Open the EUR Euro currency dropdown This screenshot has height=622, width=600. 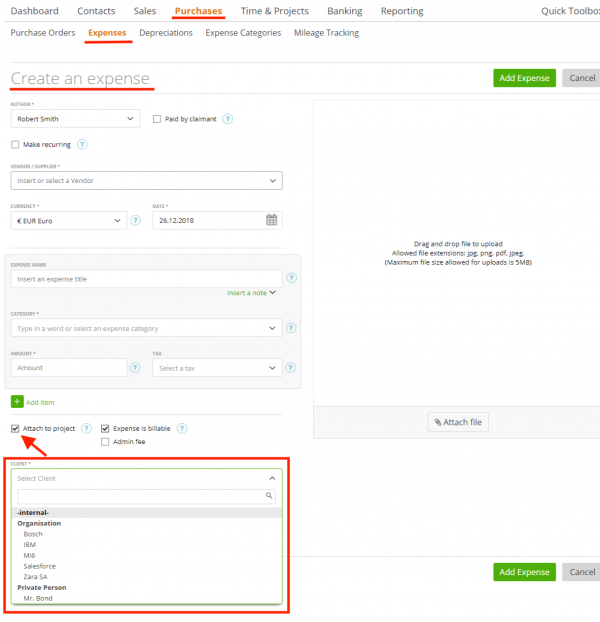point(69,221)
